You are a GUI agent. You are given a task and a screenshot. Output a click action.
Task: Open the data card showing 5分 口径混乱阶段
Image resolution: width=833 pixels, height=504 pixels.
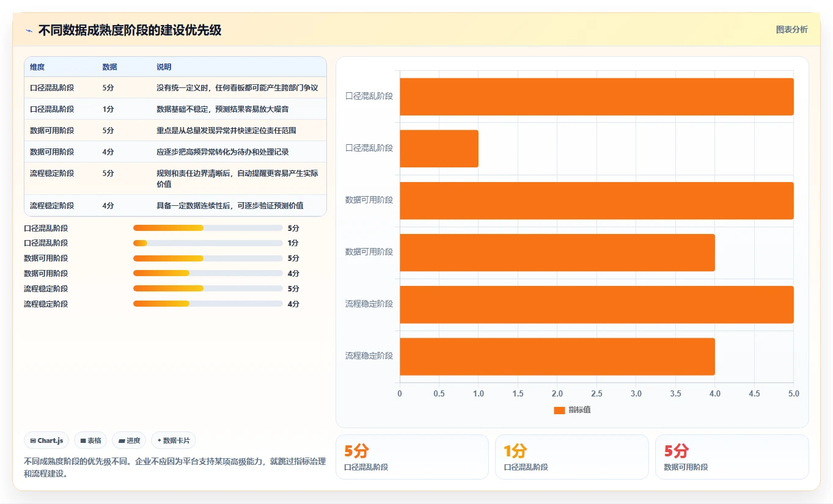412,457
